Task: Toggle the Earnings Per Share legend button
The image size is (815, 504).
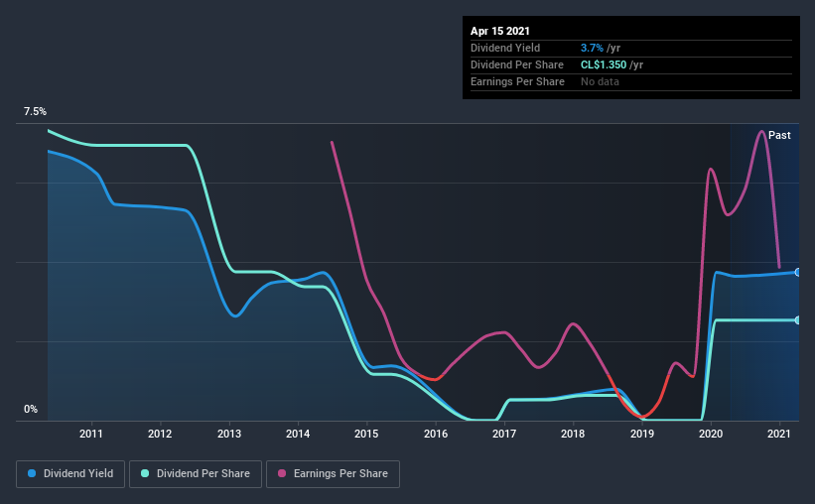Action: tap(333, 474)
